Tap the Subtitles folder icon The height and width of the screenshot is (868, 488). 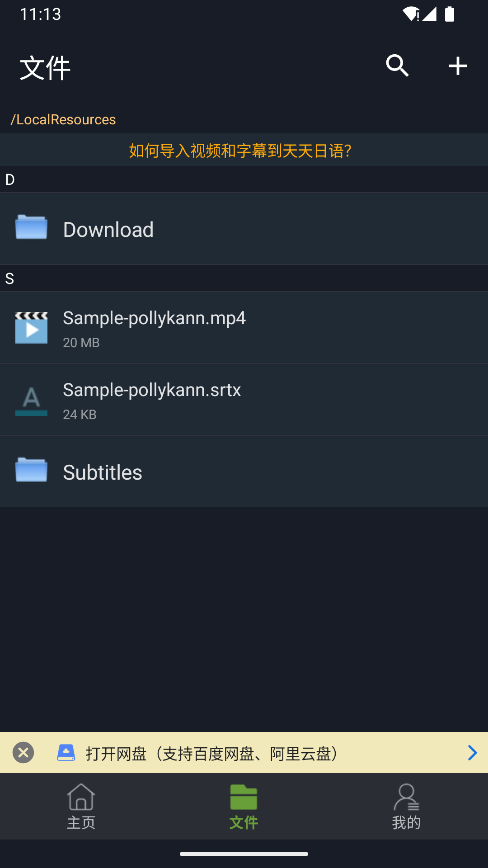pos(31,470)
